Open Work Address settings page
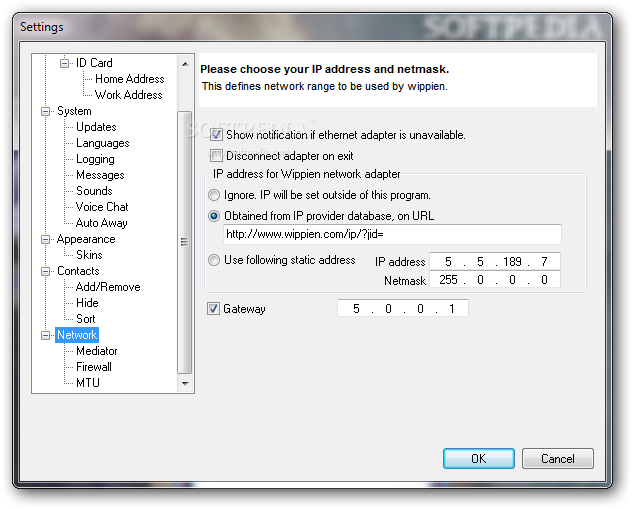Viewport: 633px width, 509px height. pos(128,95)
